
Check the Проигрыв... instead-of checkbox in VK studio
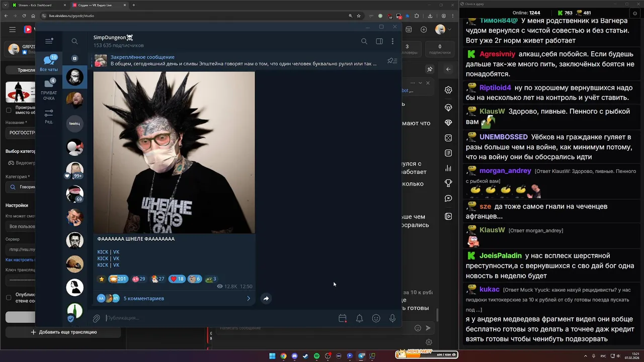tap(9, 110)
